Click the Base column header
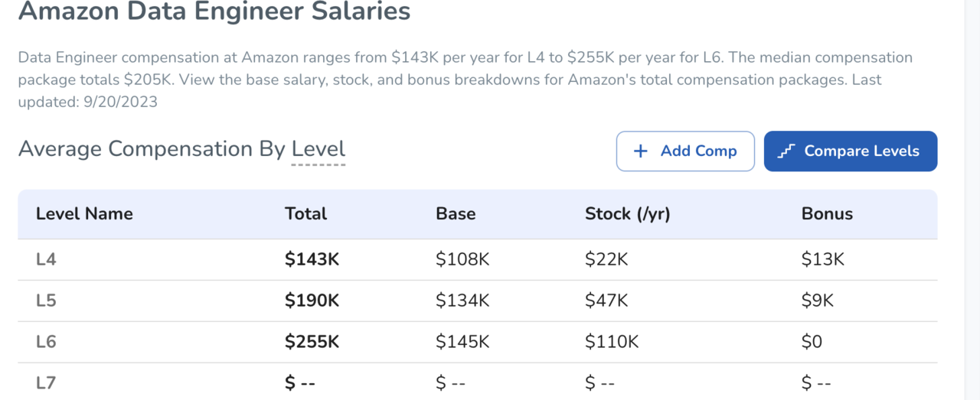980x400 pixels. tap(456, 214)
